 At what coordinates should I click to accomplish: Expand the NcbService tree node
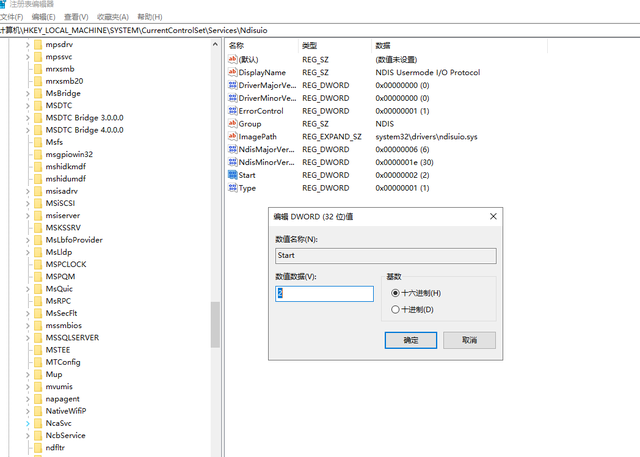click(28, 435)
